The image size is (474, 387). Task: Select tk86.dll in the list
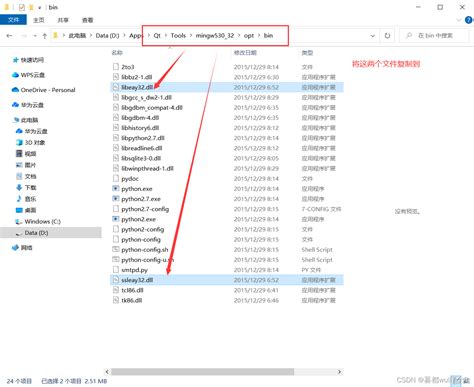click(227, 300)
